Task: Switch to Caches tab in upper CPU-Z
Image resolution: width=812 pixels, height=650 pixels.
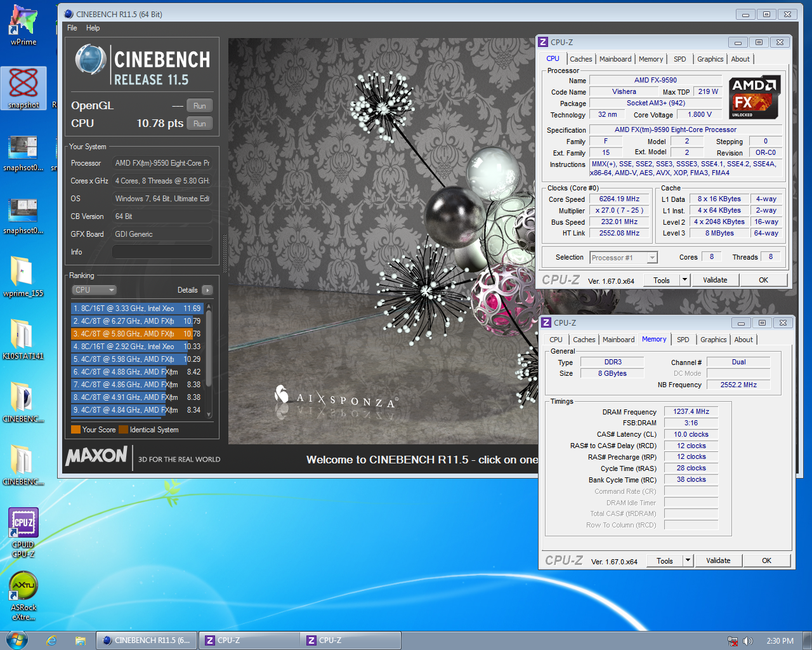Action: pyautogui.click(x=581, y=59)
